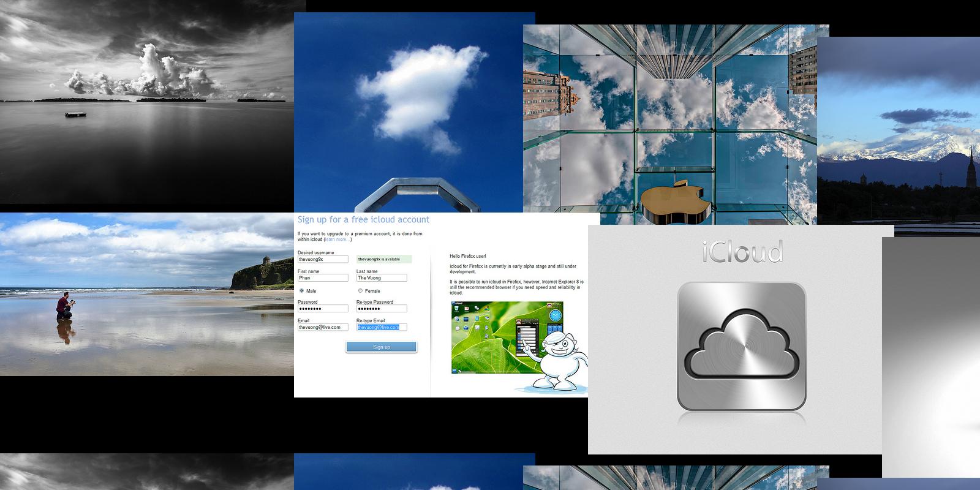Open the single white cloud on blue sky photo
The image size is (980, 490).
[x=415, y=112]
